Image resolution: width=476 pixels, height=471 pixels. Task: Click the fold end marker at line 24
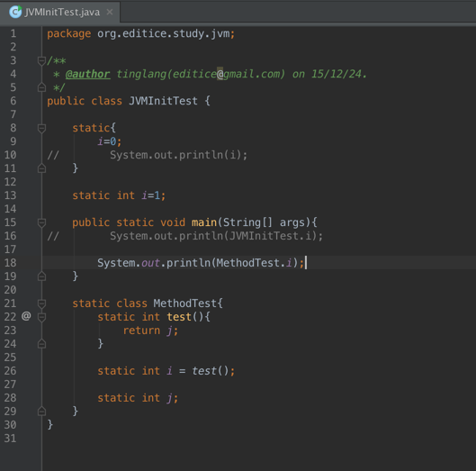point(41,344)
